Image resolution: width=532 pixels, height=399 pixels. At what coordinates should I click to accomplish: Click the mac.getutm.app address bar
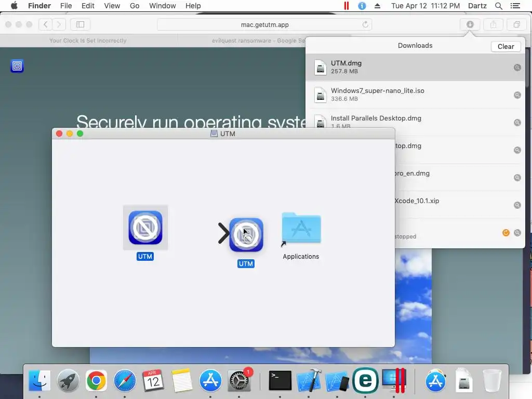click(x=264, y=25)
